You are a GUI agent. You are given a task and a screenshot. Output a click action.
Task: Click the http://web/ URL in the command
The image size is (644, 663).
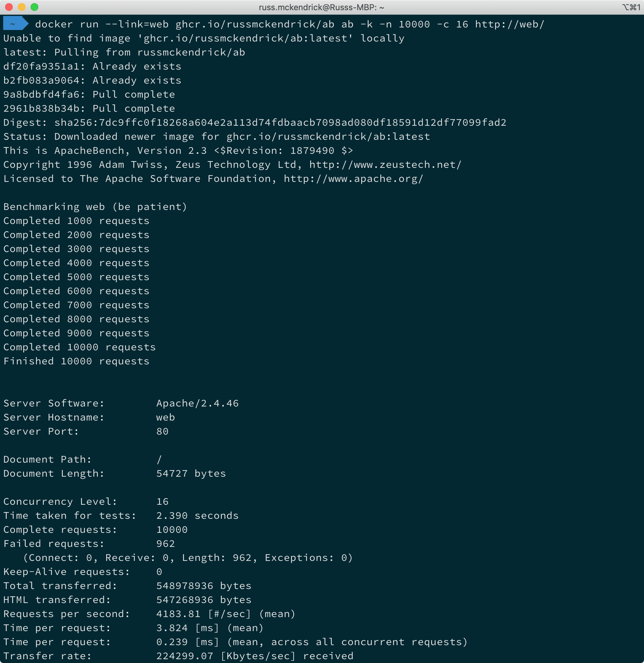tap(509, 24)
